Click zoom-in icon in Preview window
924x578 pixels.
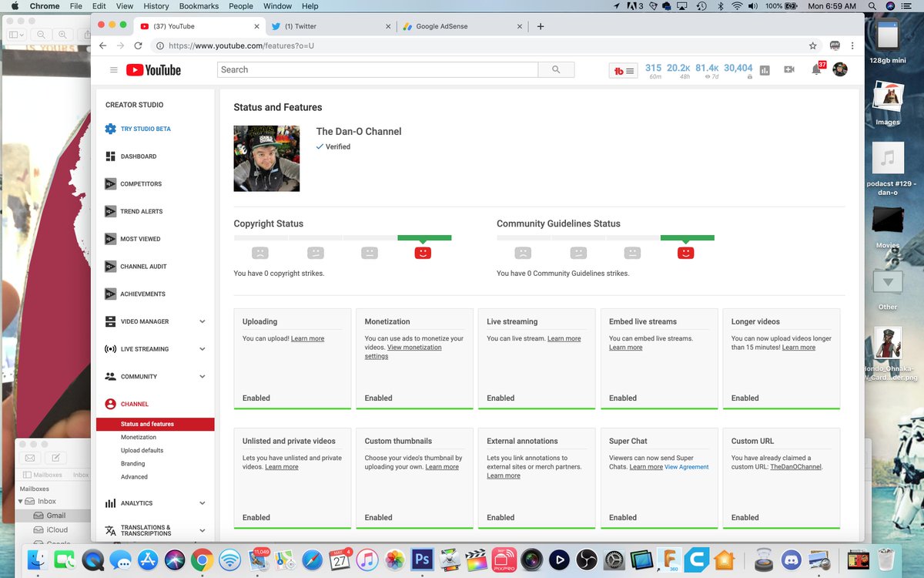point(63,35)
